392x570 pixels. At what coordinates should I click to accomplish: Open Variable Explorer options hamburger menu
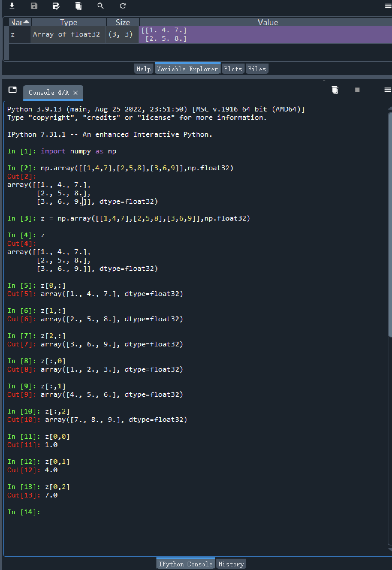coord(388,6)
